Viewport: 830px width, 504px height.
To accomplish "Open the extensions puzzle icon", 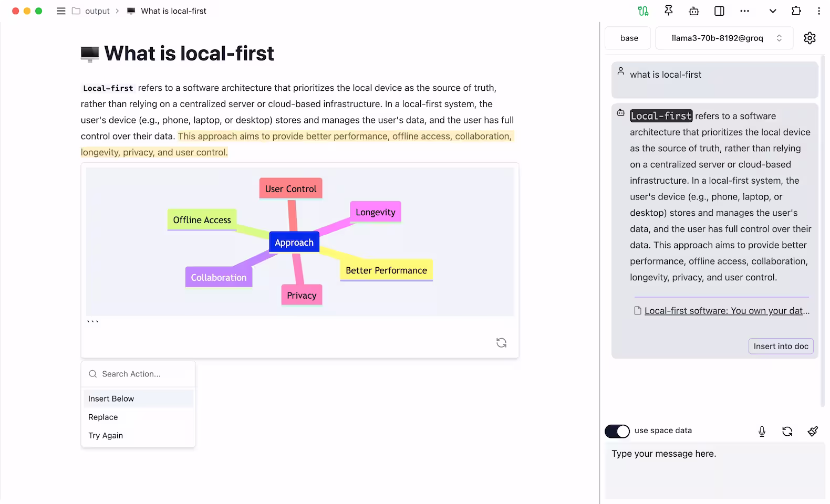I will [x=796, y=10].
